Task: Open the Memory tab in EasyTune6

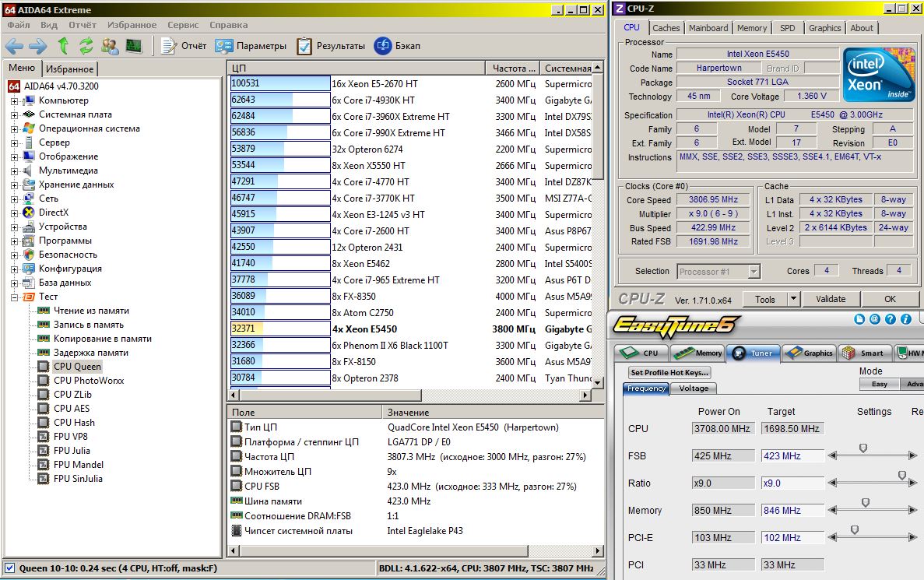Action: click(698, 353)
